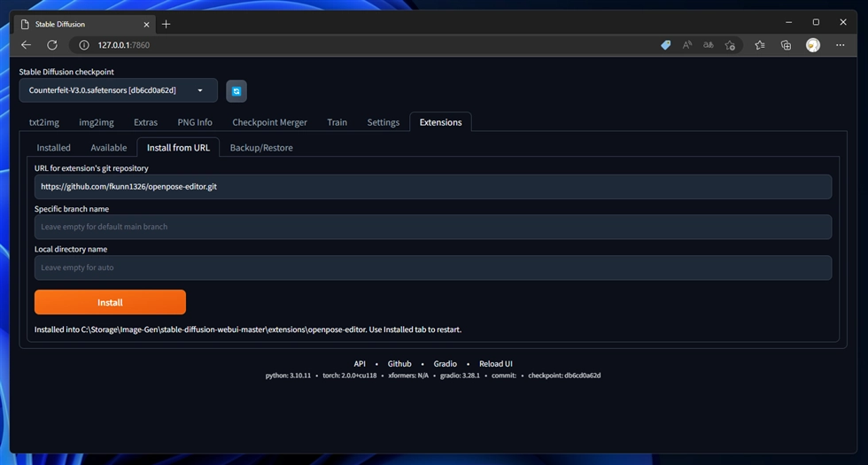Refresh the checkpoint list with the blue icon
The image size is (868, 465).
click(x=236, y=91)
